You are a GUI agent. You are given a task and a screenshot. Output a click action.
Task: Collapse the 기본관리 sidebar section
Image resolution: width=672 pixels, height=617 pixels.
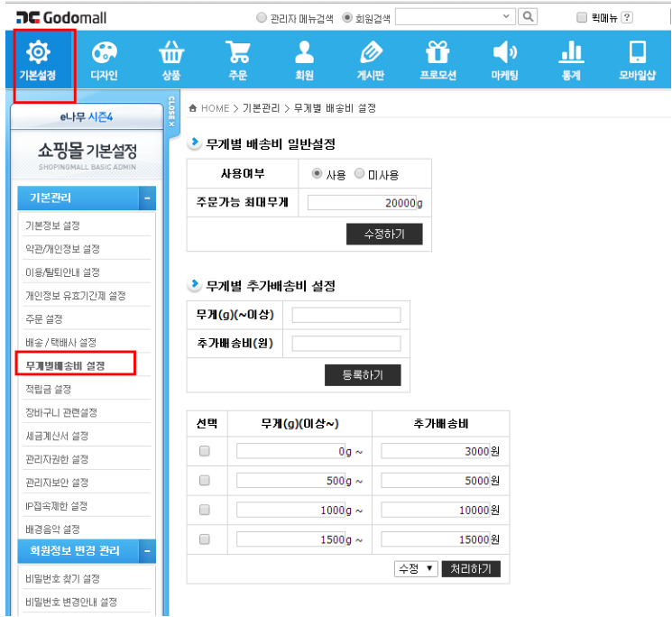147,198
